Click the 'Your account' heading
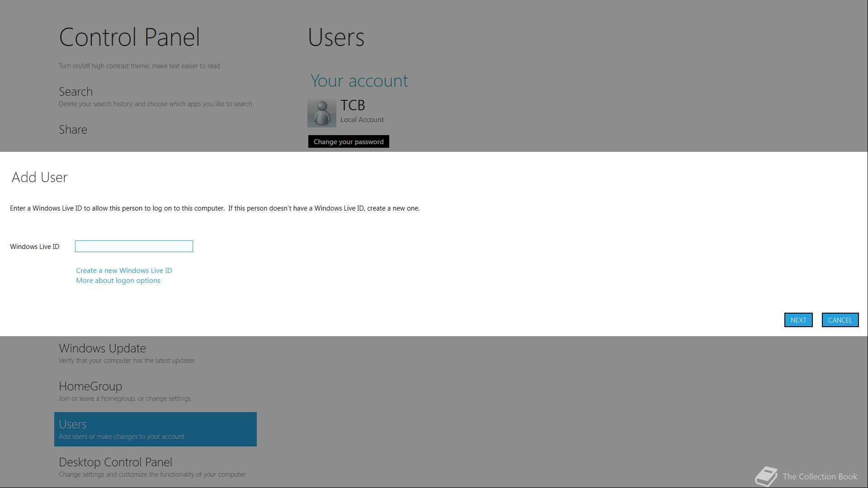This screenshot has width=868, height=488. (359, 81)
